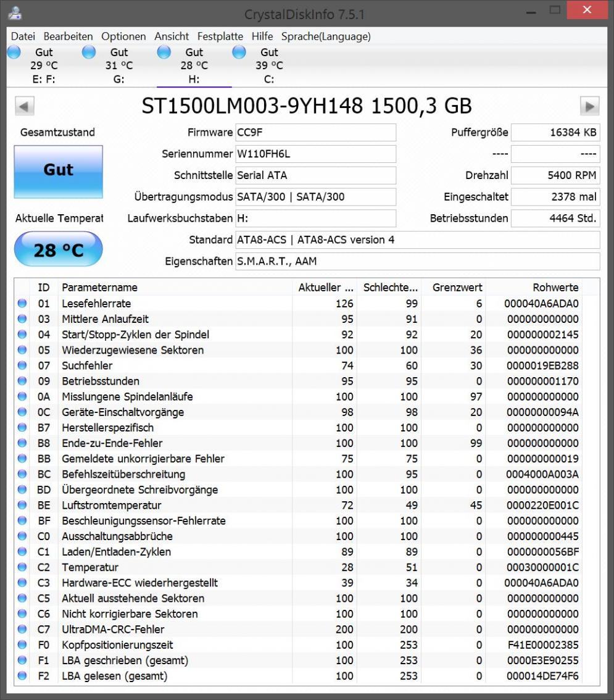Click status dot of 01 Lesefehlerrate row
This screenshot has width=614, height=700.
22,304
